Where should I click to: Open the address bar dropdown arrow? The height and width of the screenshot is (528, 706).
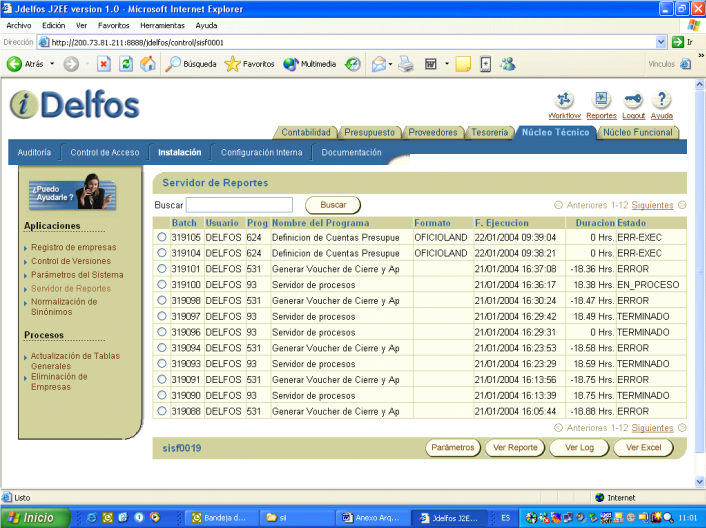coord(661,42)
